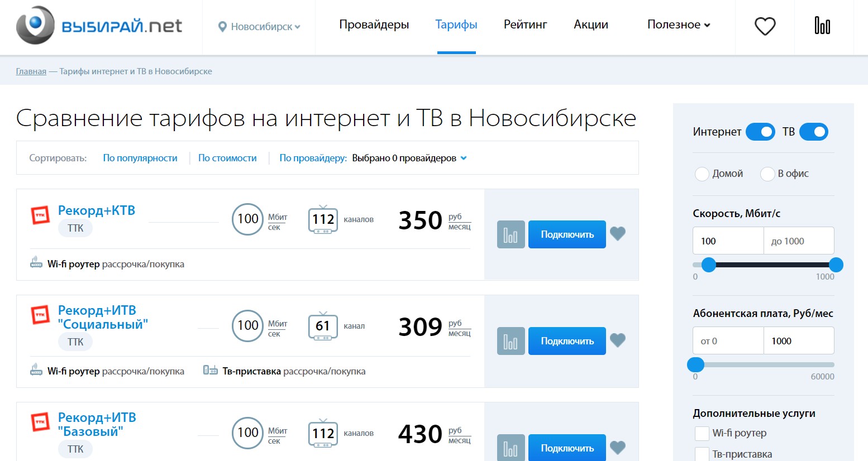Viewport: 868px width, 461px height.
Task: Click TV icon showing 61 channels
Action: (x=323, y=326)
